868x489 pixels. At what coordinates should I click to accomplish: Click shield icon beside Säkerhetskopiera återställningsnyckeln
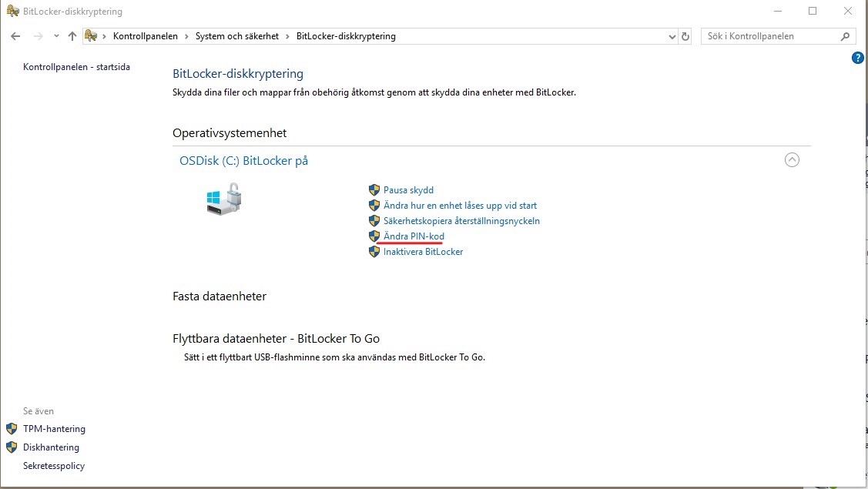[374, 221]
